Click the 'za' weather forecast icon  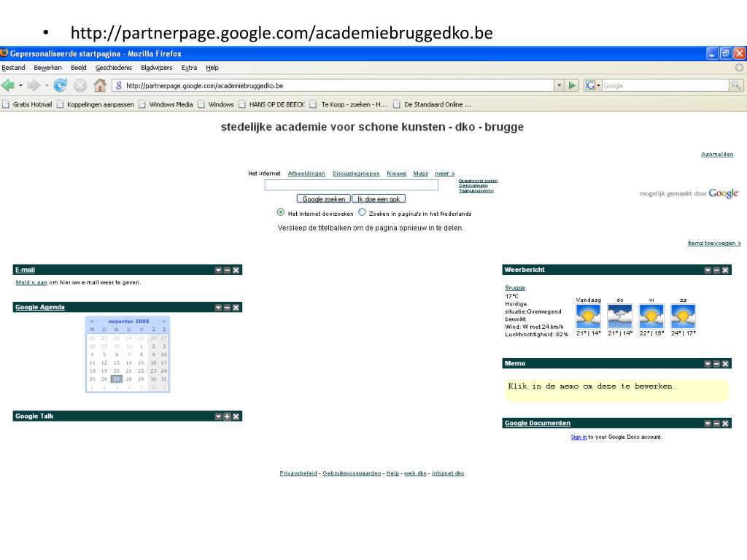coord(683,316)
